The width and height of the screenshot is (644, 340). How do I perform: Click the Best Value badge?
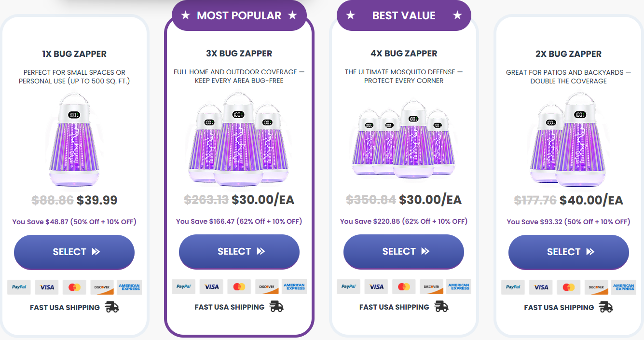tap(404, 15)
